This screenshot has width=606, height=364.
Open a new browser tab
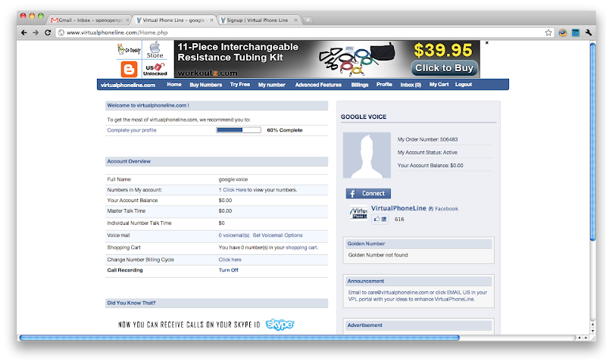(308, 20)
